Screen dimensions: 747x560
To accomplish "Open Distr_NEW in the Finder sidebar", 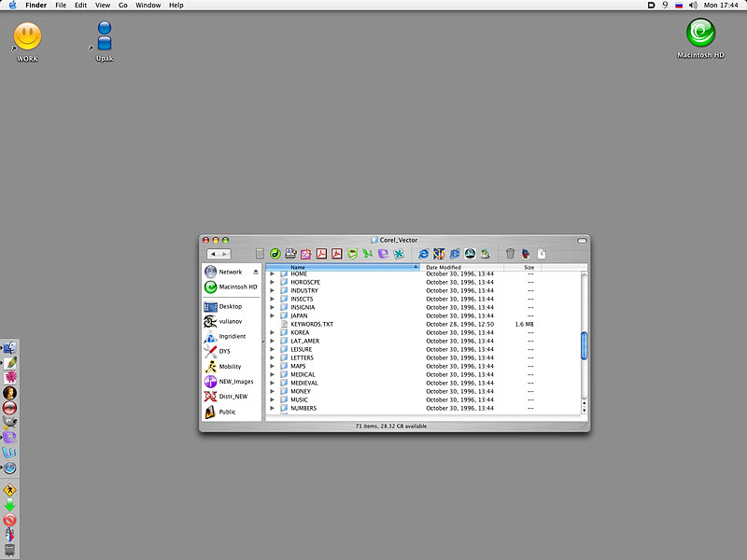I will pyautogui.click(x=226, y=396).
